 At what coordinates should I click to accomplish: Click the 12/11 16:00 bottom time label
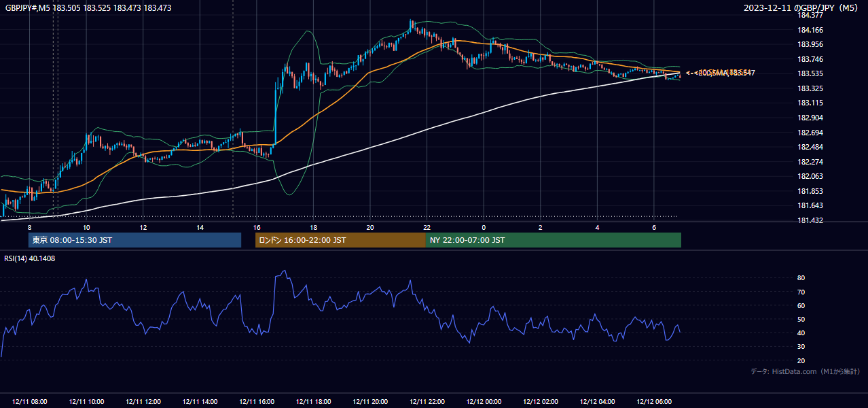click(x=257, y=402)
